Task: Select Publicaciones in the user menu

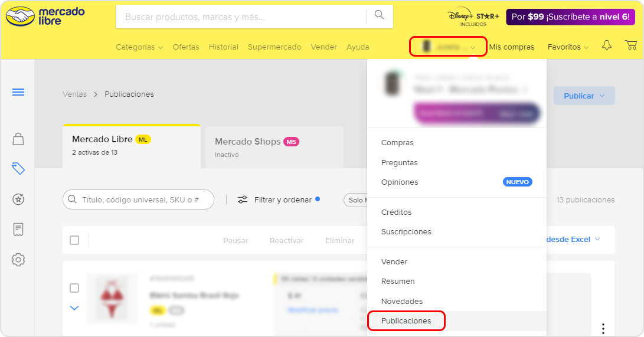Action: (406, 321)
